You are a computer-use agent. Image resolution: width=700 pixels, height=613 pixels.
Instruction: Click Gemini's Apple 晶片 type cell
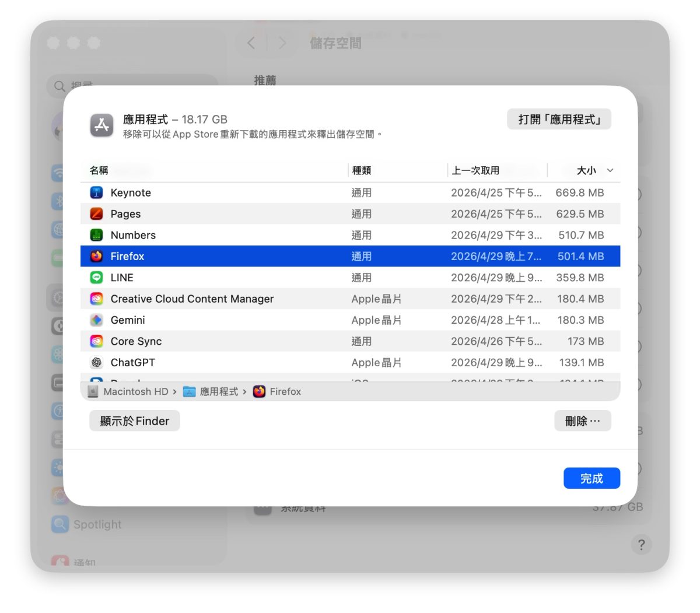376,320
